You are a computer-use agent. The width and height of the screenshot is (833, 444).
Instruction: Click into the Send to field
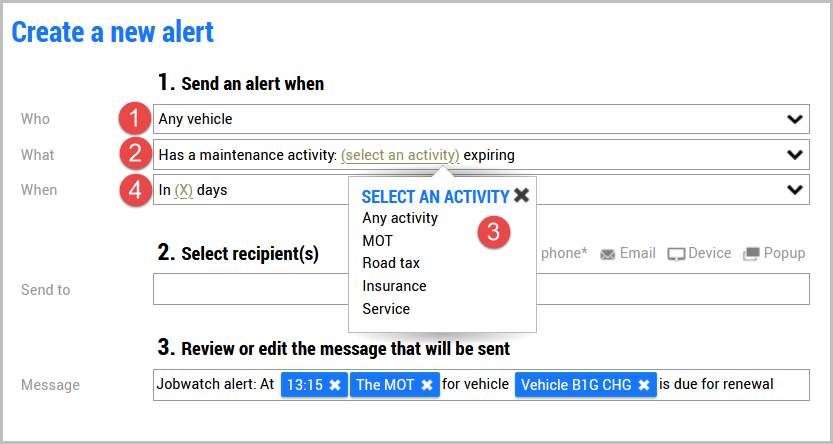[x=481, y=289]
